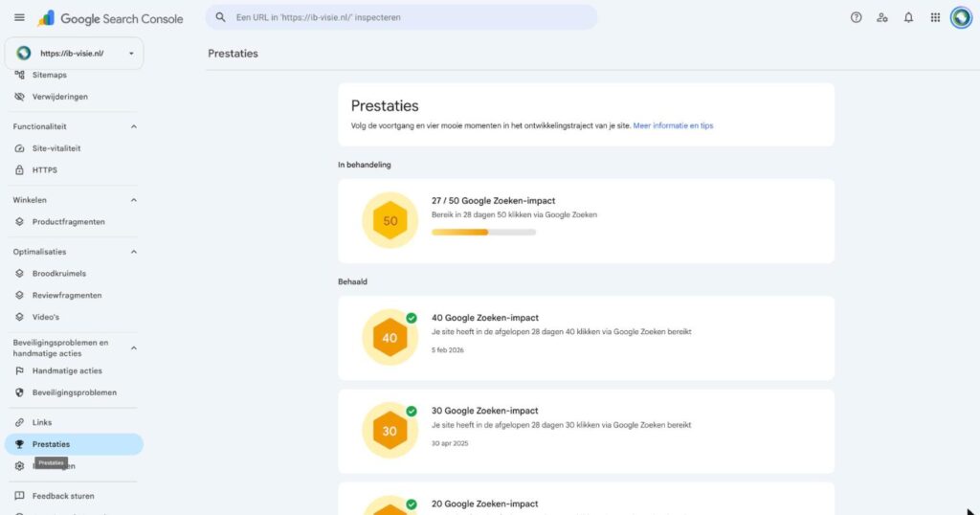Select Prestaties in the sidebar
The image size is (980, 515).
point(74,444)
